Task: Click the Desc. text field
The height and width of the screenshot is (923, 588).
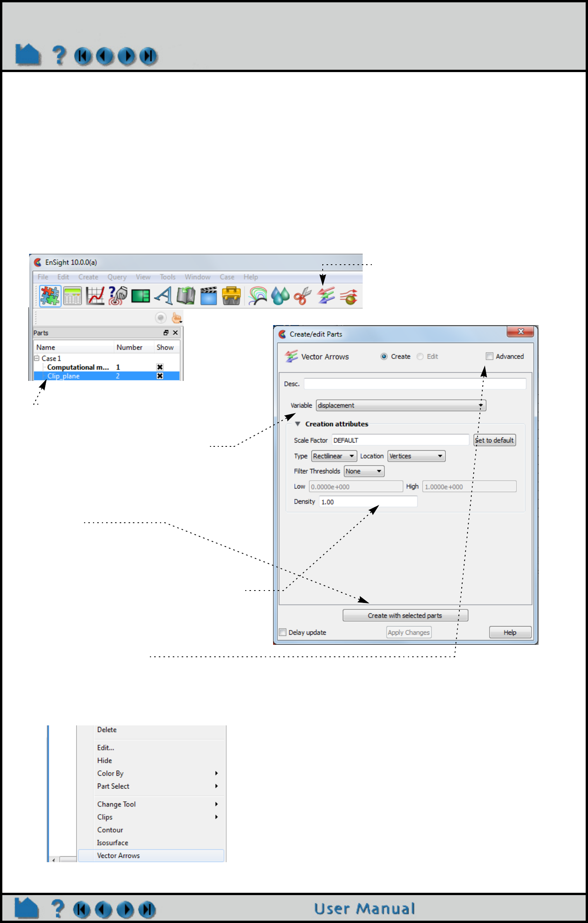Action: point(415,384)
